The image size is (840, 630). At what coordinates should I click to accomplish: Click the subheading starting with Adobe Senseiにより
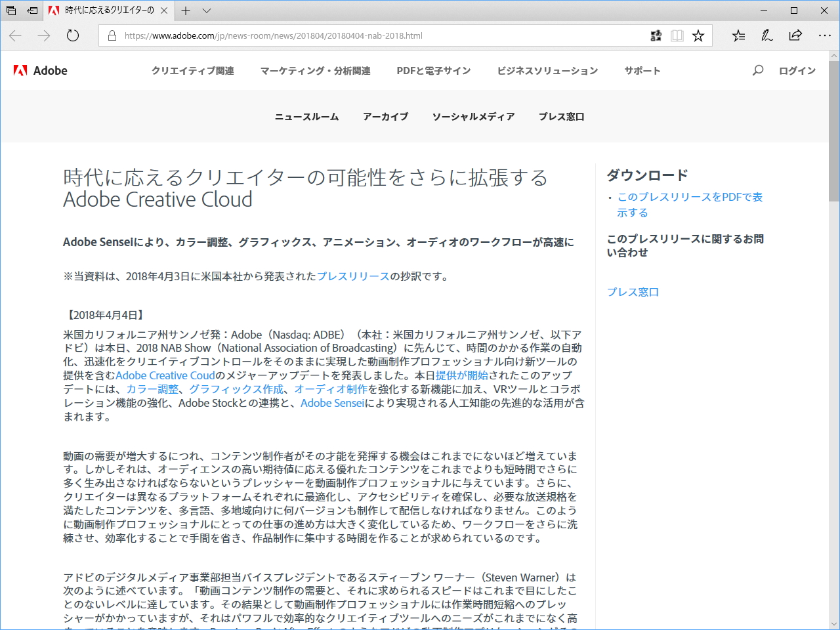coord(318,242)
